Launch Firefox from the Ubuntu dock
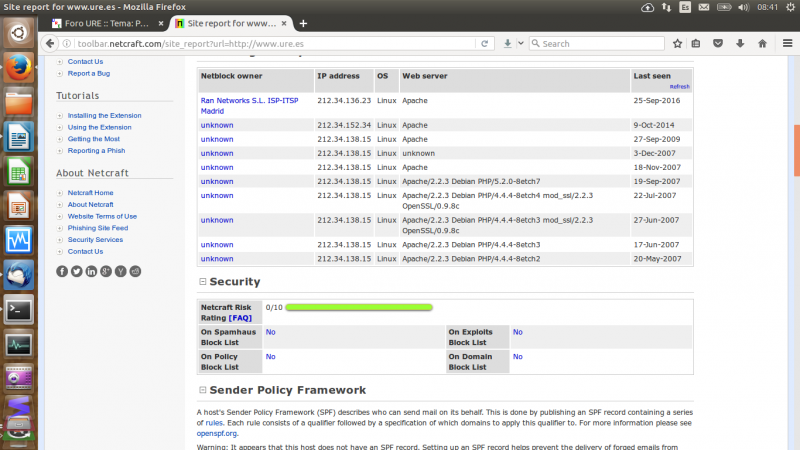The width and height of the screenshot is (800, 450). [18, 68]
